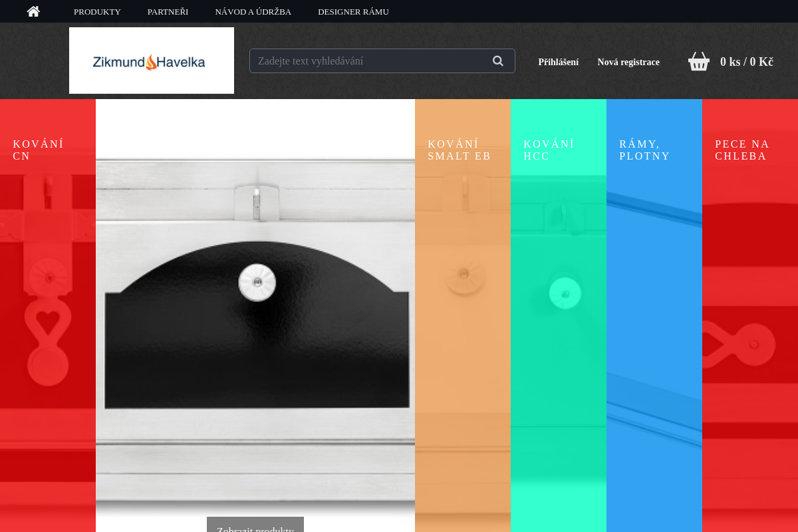Open the Produkty menu

[x=97, y=11]
